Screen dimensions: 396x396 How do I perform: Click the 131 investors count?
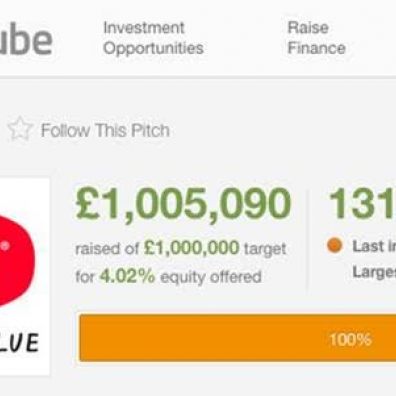coord(362,203)
